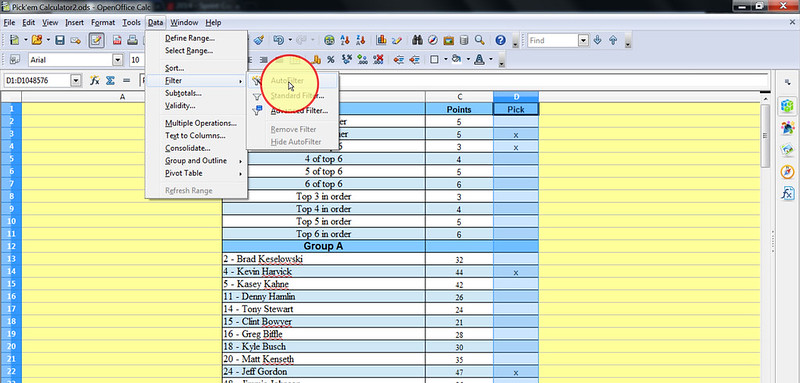Click Delete Decimal Place icon
The image size is (800, 383).
378,60
